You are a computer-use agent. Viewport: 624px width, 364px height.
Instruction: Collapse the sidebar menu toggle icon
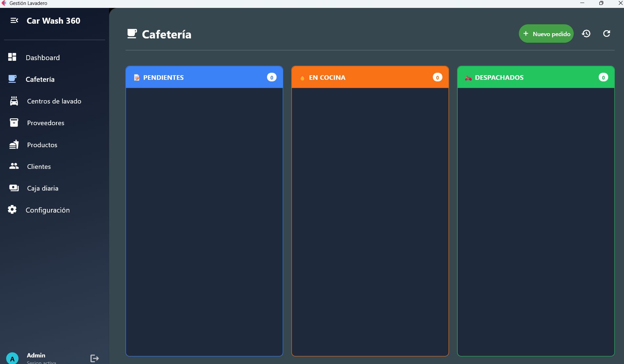14,21
